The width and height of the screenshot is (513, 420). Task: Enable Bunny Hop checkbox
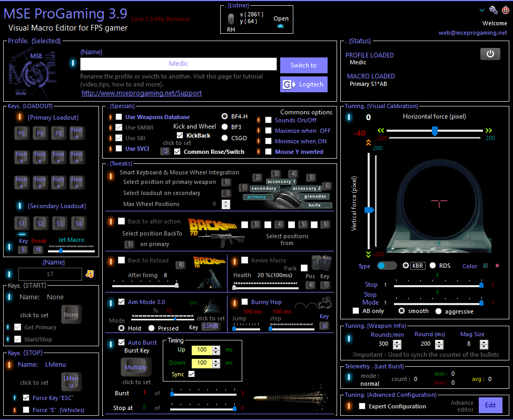[245, 302]
